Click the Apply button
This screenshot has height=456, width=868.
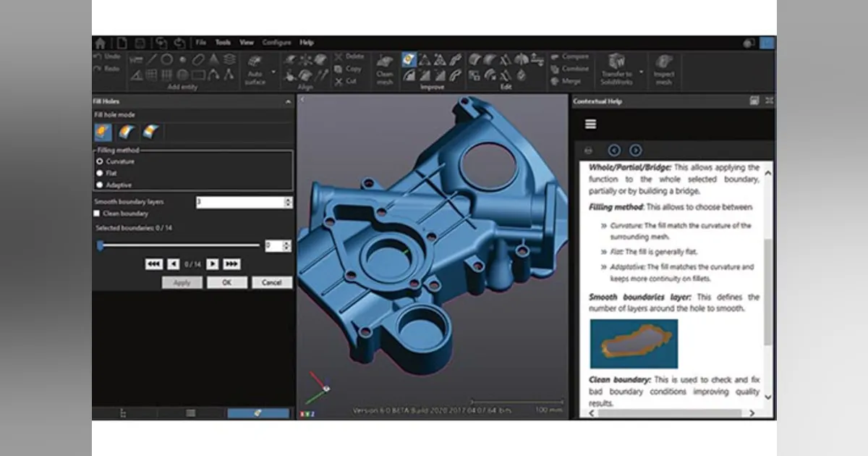[x=182, y=282]
